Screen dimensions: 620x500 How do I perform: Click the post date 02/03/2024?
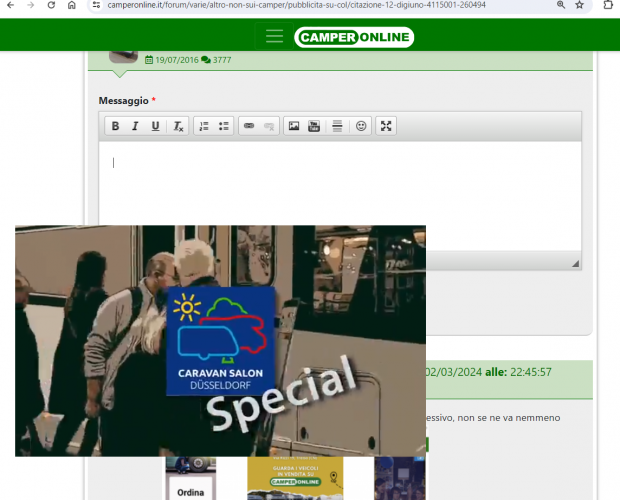(453, 372)
